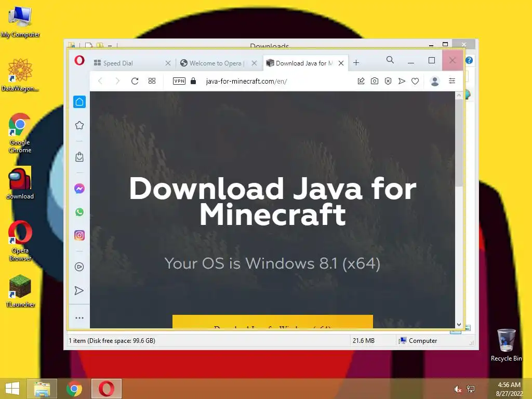Open the pinboard edit icon
Viewport: 532px width, 399px height.
tap(361, 81)
